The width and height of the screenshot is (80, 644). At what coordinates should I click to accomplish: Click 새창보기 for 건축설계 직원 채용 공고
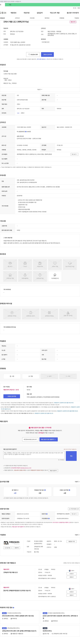(x=71, y=577)
